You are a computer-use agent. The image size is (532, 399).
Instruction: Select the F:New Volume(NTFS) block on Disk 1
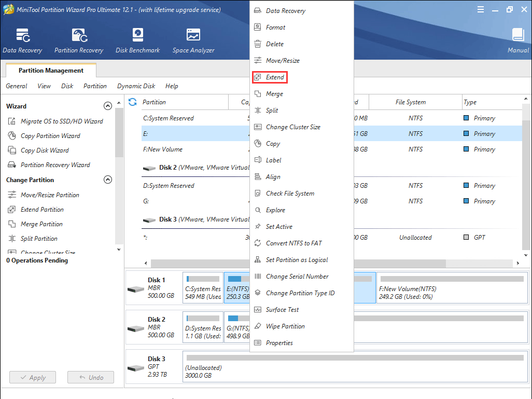tap(452, 288)
